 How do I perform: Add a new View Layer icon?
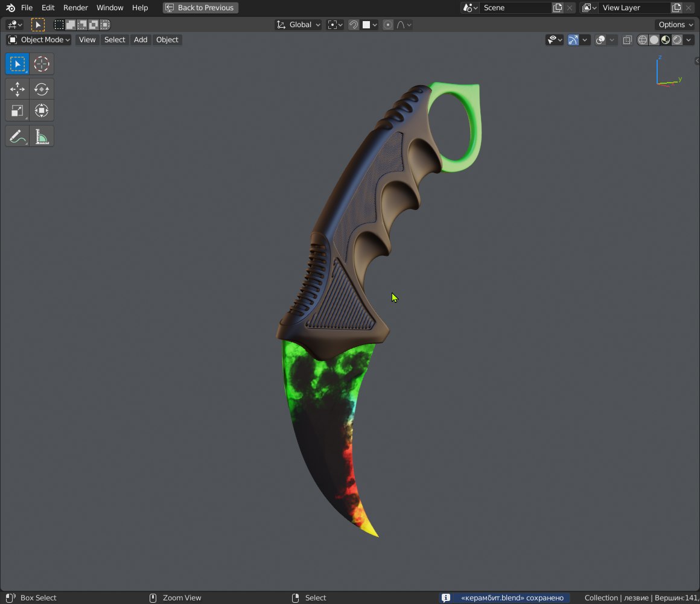(676, 8)
